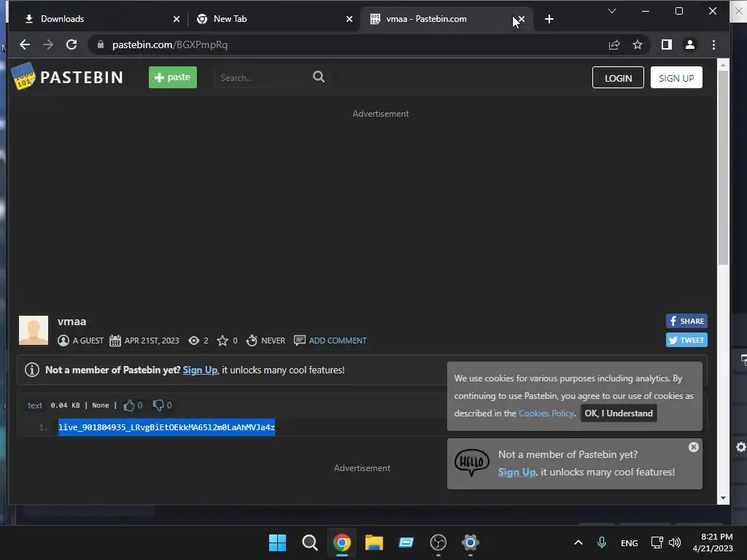
Task: Click the Chrome taskbar icon
Action: pyautogui.click(x=341, y=542)
